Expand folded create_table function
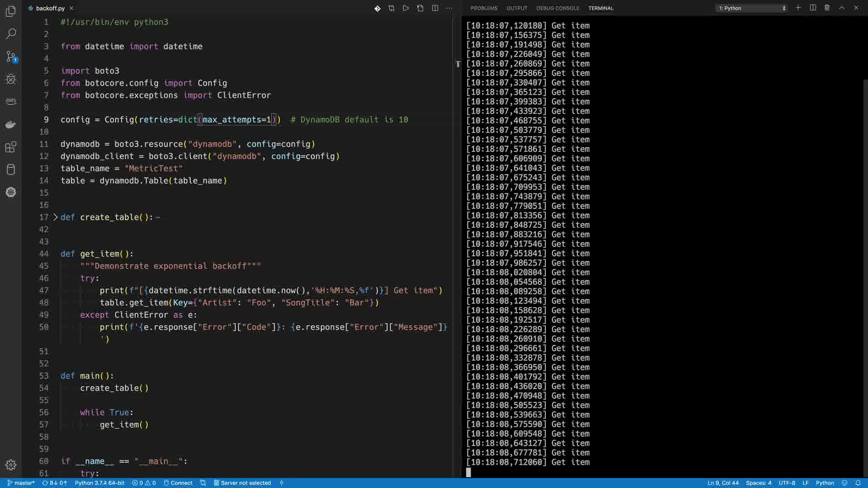Image resolution: width=868 pixels, height=488 pixels. click(56, 217)
